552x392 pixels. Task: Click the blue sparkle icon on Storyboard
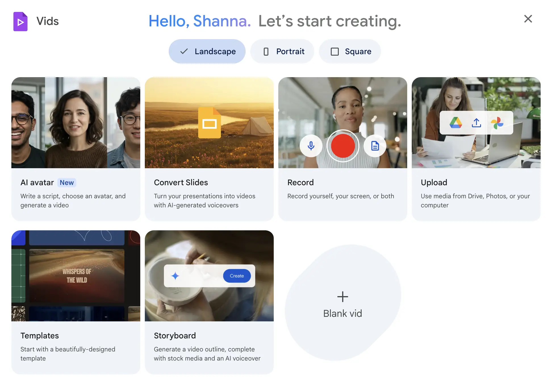tap(175, 276)
